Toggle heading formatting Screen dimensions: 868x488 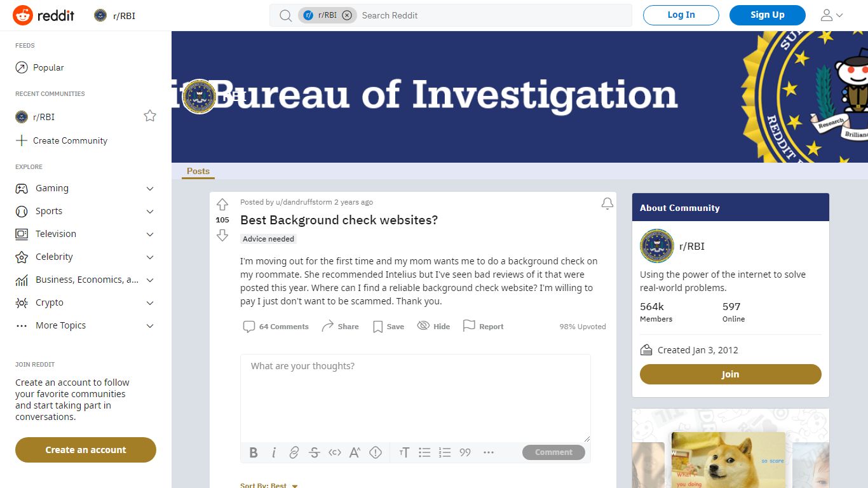tap(404, 452)
